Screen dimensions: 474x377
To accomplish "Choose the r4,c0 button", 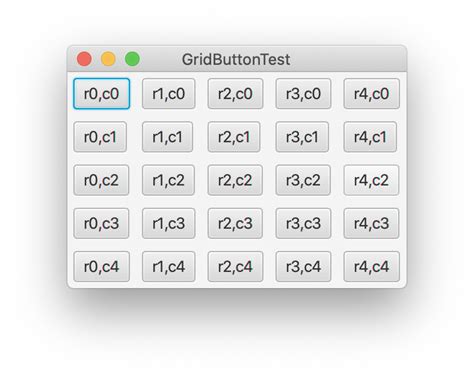I will pos(371,94).
